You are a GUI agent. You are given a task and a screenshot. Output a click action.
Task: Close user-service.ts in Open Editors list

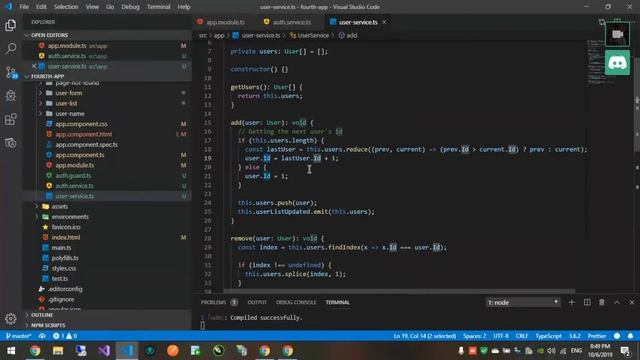(x=34, y=66)
